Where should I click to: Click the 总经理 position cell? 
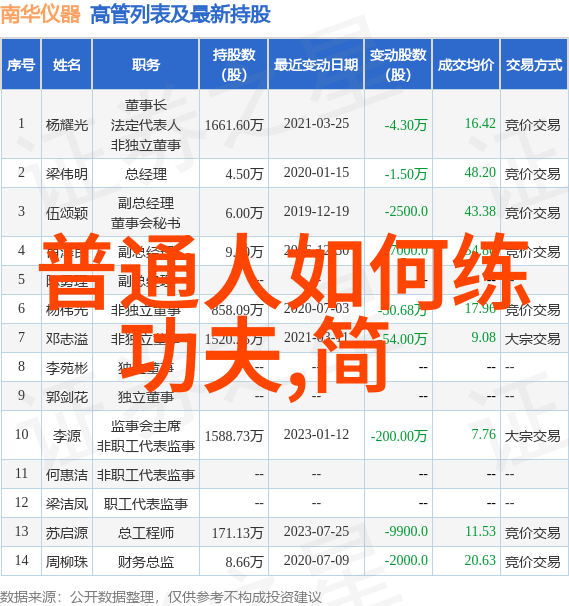click(146, 174)
